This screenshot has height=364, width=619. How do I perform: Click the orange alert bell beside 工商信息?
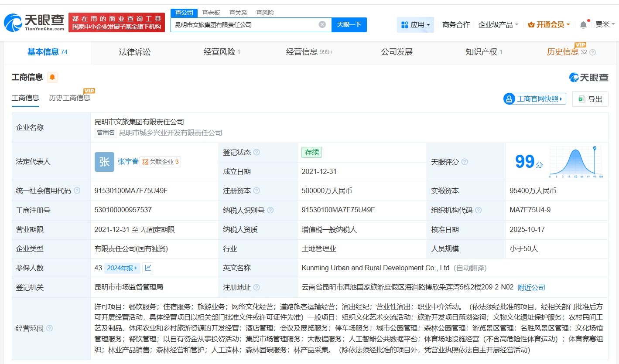click(x=52, y=78)
